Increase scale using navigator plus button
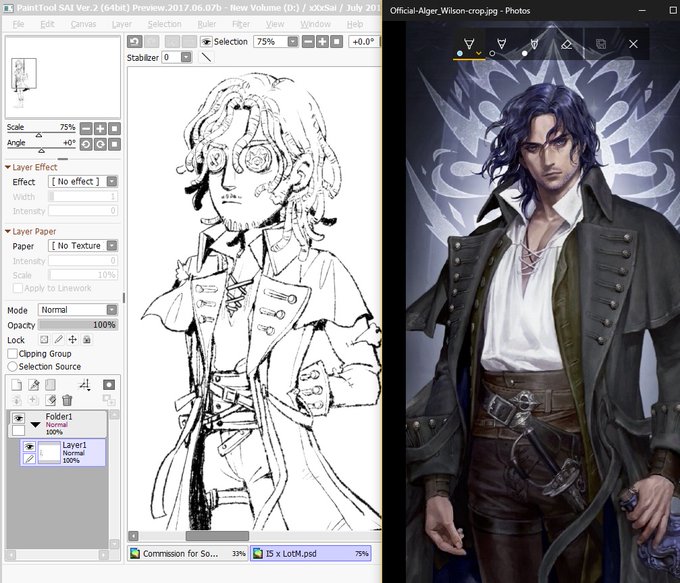The height and width of the screenshot is (583, 680). (100, 128)
